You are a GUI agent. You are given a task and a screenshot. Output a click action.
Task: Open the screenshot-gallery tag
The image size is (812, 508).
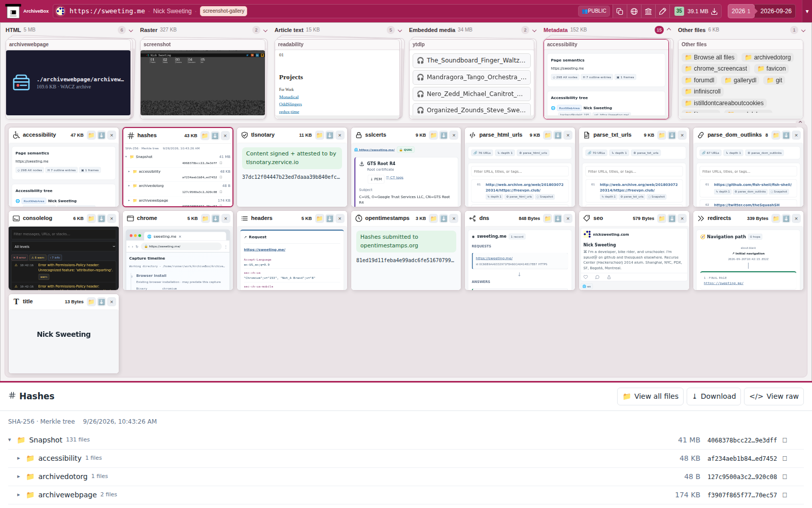point(223,11)
